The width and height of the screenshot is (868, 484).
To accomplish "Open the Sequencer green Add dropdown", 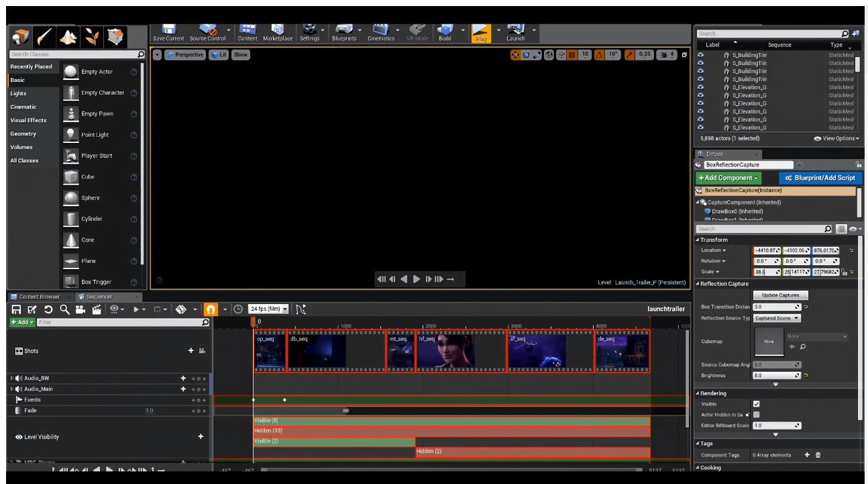I will [22, 322].
